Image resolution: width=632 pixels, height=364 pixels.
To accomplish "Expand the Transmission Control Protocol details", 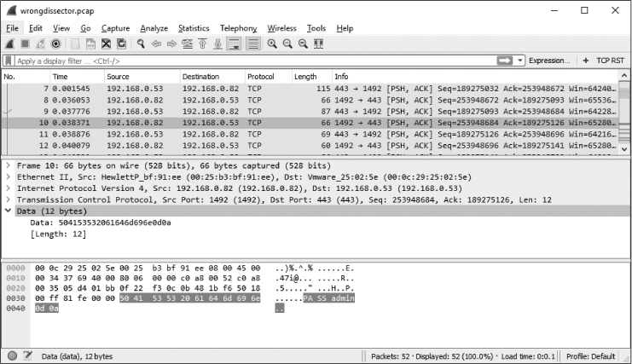I will point(9,199).
